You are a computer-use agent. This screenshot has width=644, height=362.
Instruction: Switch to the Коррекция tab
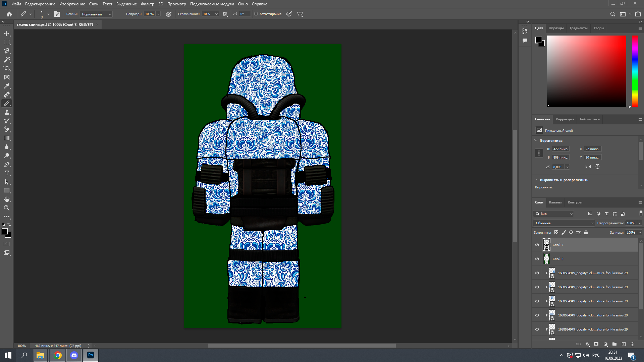(x=565, y=119)
